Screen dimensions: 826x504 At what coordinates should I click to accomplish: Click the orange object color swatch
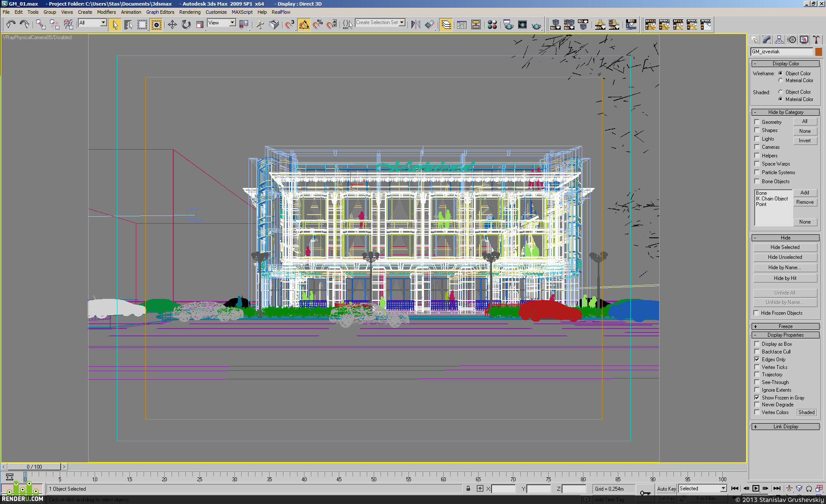(x=819, y=52)
